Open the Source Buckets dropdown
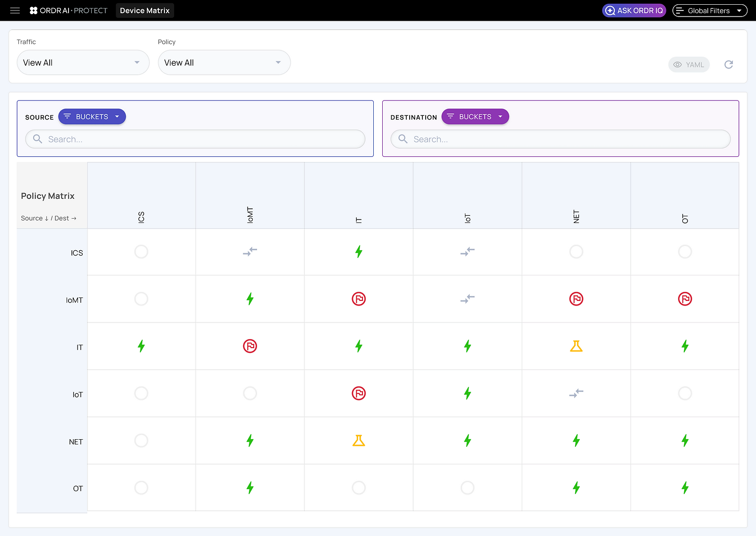Image resolution: width=756 pixels, height=536 pixels. click(92, 117)
